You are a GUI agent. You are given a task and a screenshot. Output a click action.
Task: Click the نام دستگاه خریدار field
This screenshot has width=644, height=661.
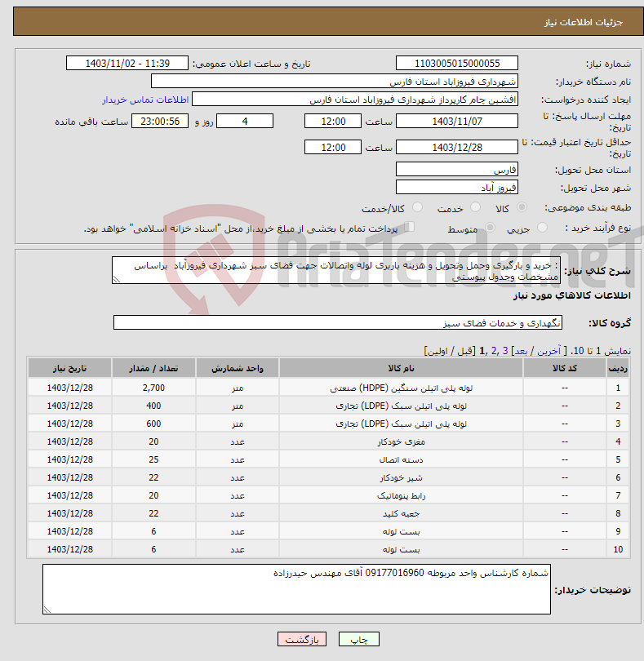[x=335, y=82]
